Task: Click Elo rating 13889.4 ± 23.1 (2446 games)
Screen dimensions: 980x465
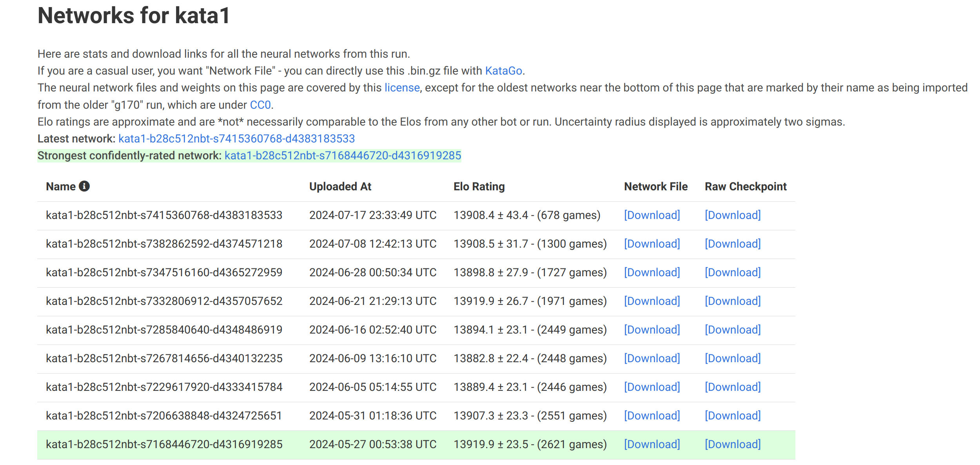Action: coord(530,387)
